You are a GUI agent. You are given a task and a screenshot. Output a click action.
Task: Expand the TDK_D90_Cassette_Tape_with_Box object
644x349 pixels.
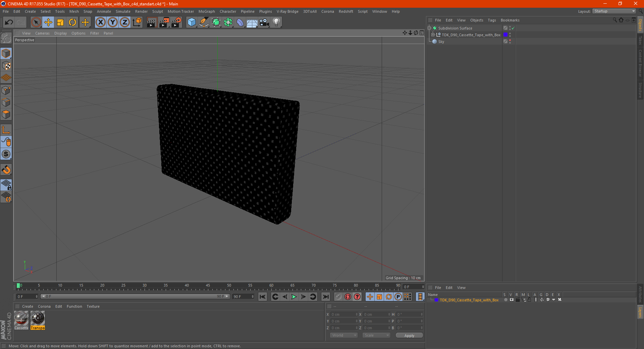433,35
